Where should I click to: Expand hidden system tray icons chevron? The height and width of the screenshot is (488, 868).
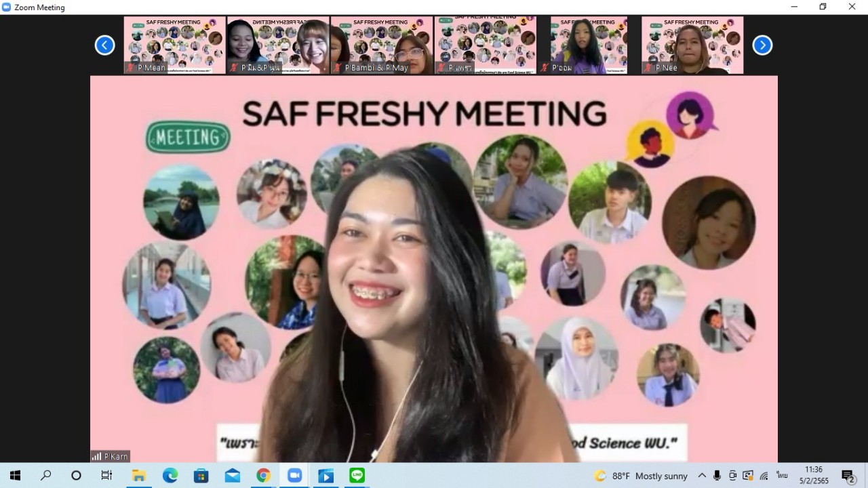click(702, 476)
